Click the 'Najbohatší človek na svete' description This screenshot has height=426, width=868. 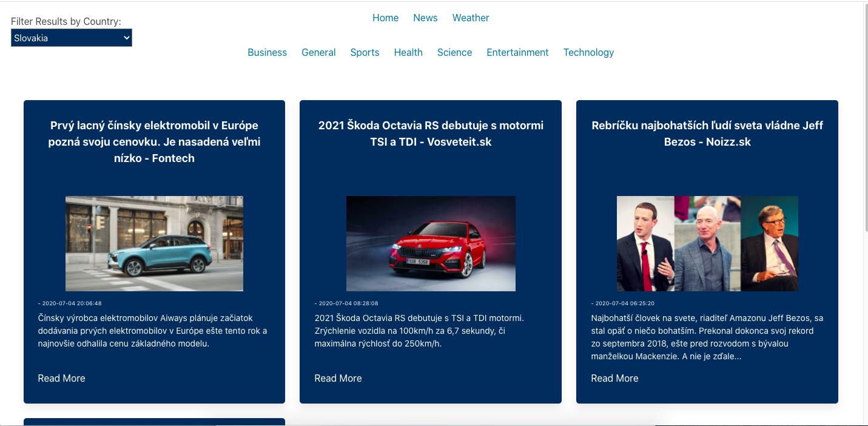coord(707,337)
